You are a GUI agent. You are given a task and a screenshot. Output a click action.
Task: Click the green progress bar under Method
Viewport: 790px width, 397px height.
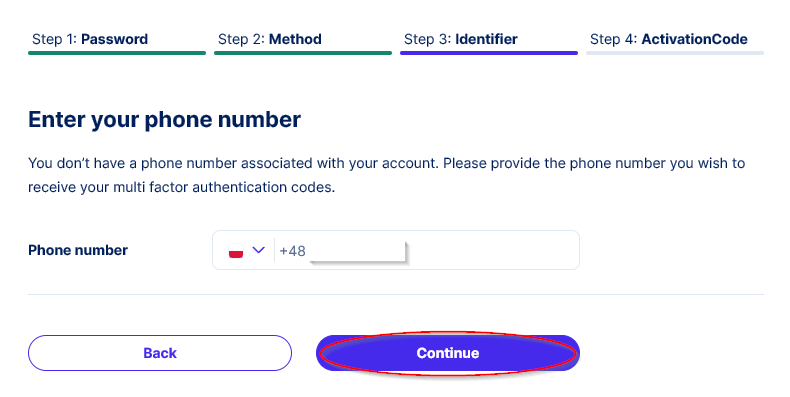[x=303, y=53]
